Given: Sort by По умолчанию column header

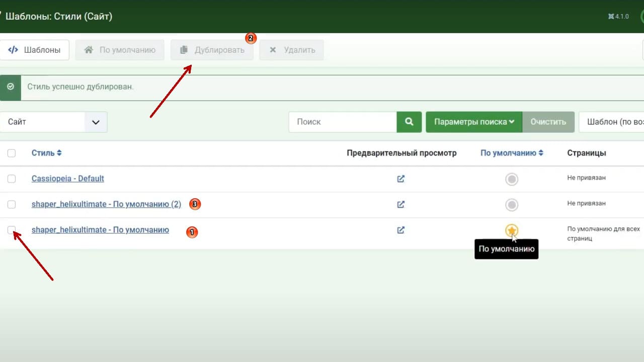Looking at the screenshot, I should click(x=512, y=153).
